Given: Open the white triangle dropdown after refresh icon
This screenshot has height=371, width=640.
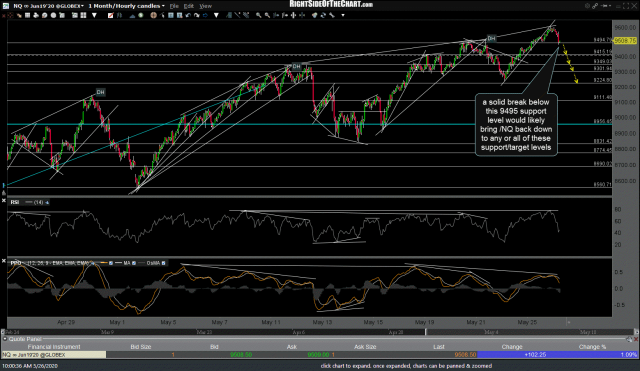Looking at the screenshot, I should [216, 15].
